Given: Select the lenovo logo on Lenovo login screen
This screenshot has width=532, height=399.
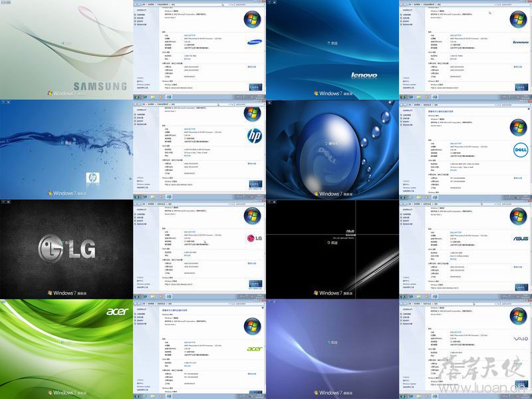Looking at the screenshot, I should 364,75.
